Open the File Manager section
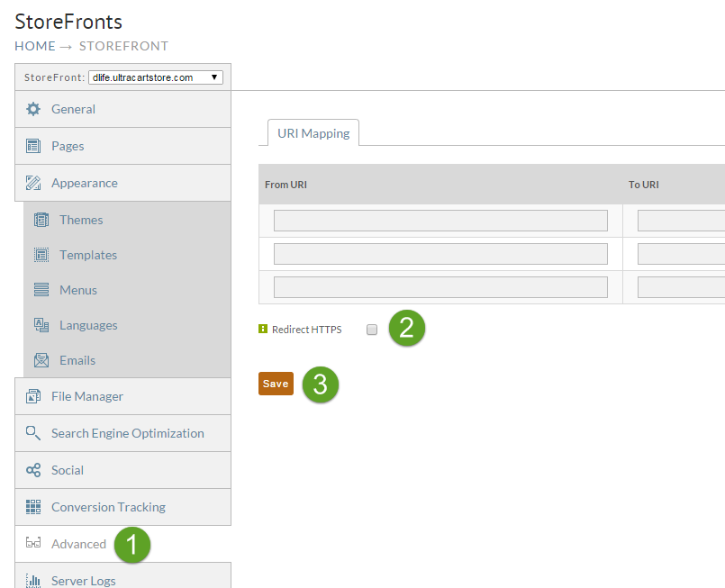 pyautogui.click(x=123, y=396)
